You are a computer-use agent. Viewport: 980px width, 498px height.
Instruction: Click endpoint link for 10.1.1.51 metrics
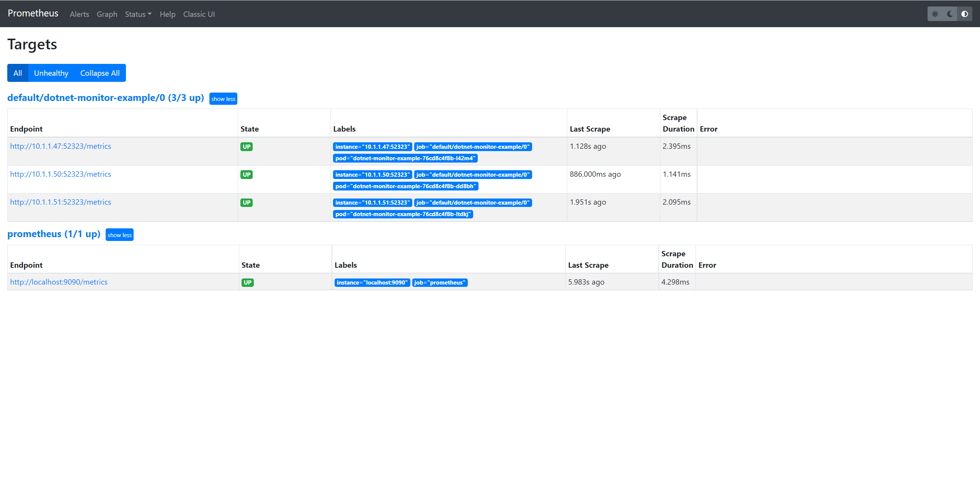coord(60,201)
